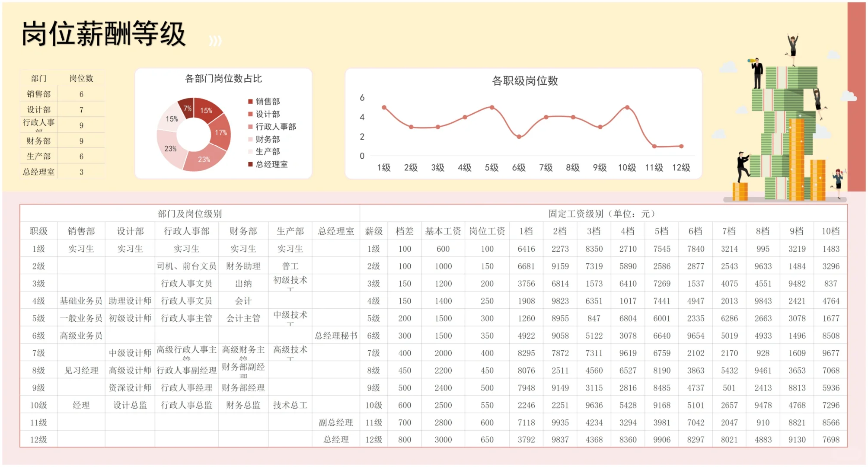Click the 行政人事部 legend color square
The height and width of the screenshot is (467, 868).
(251, 127)
